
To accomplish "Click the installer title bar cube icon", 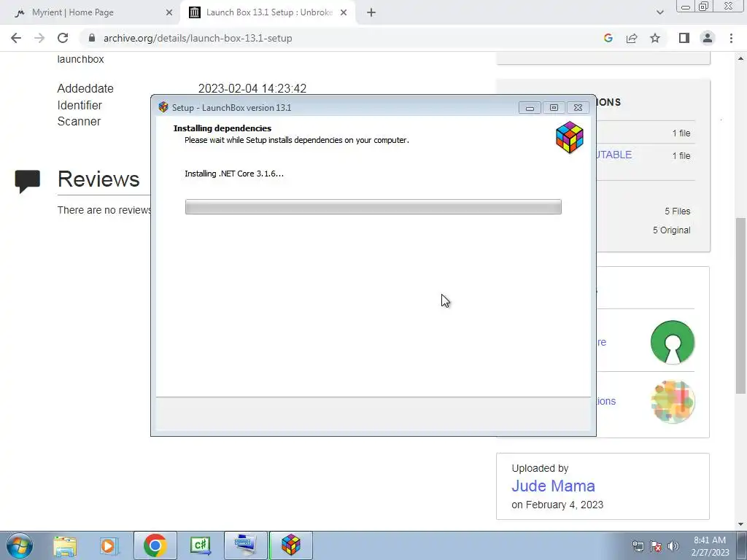I will tap(163, 107).
